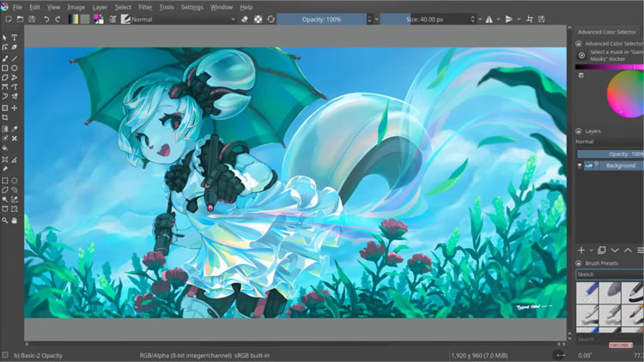Click the Redo arrow in toolbar

58,19
